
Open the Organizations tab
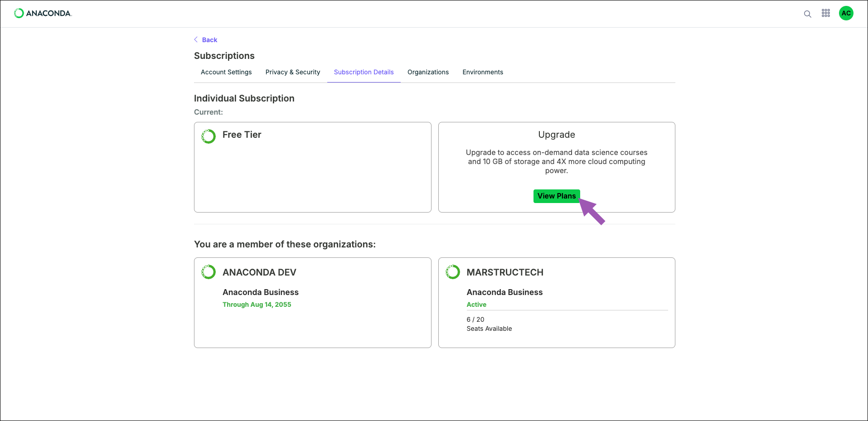click(x=428, y=72)
